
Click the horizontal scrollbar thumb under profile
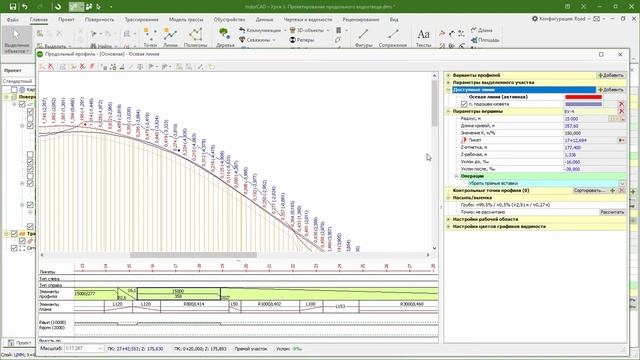(x=193, y=255)
